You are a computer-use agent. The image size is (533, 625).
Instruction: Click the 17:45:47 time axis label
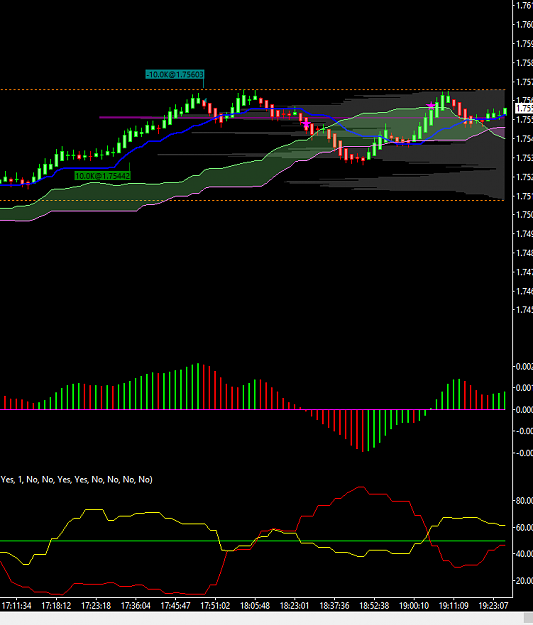tap(175, 606)
